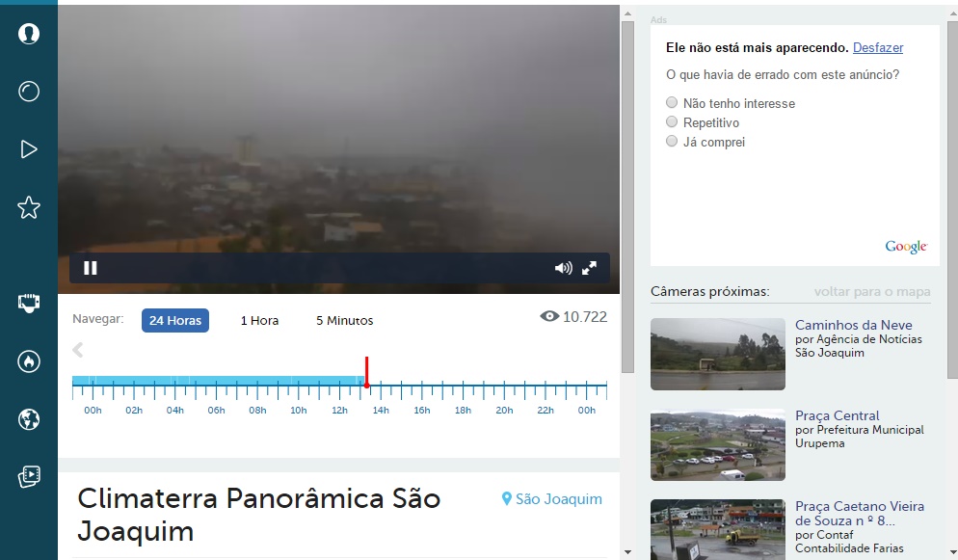
Task: Enter fullscreen with the expand arrows icon
Action: pyautogui.click(x=589, y=268)
